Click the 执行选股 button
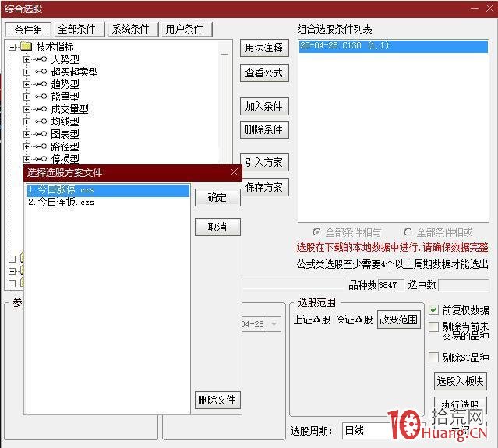The height and width of the screenshot is (448, 498). coord(461,404)
